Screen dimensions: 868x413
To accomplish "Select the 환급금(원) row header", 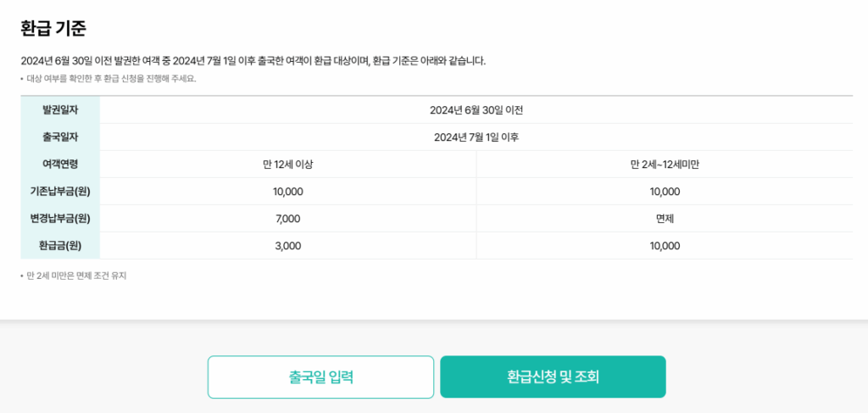I will [60, 246].
